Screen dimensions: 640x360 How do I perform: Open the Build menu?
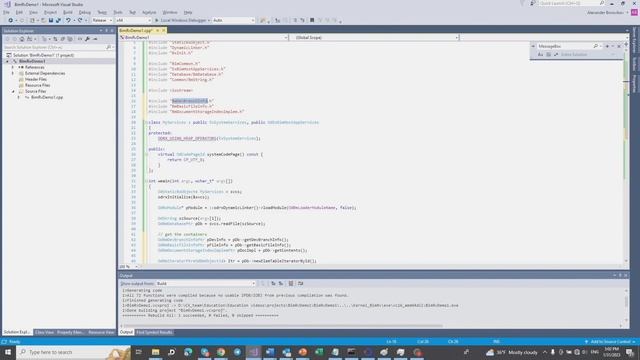[x=68, y=12]
